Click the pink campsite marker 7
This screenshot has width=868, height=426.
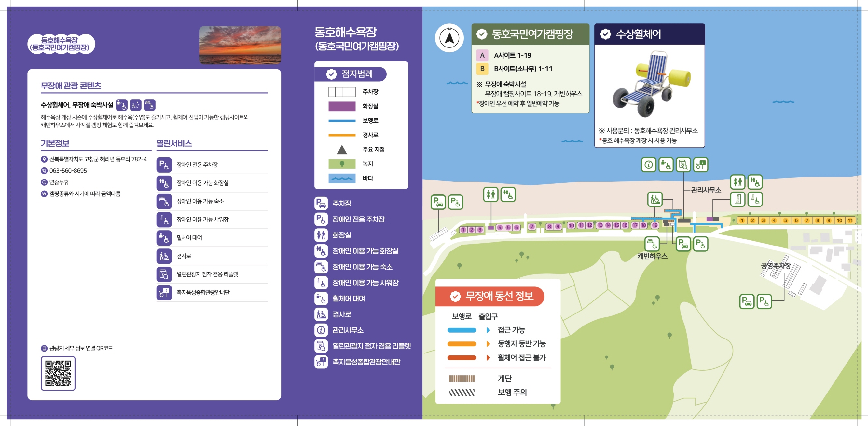(x=532, y=226)
